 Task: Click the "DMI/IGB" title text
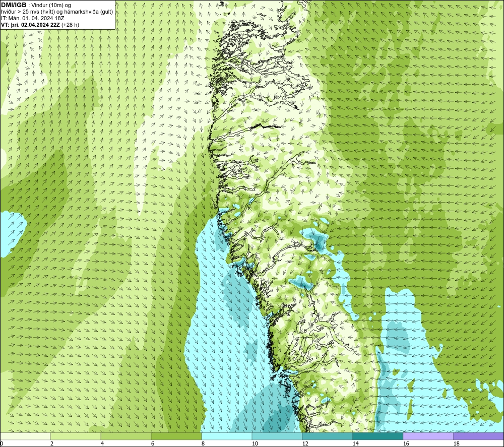tap(14, 5)
